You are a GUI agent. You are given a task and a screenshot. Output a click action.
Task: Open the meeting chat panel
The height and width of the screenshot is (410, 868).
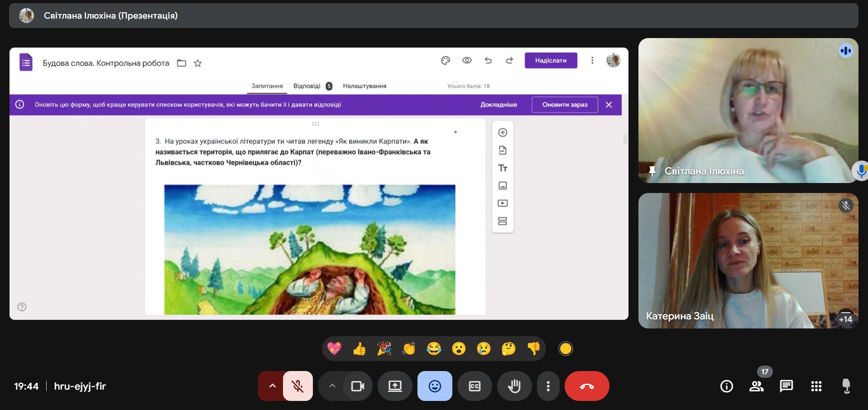[786, 386]
